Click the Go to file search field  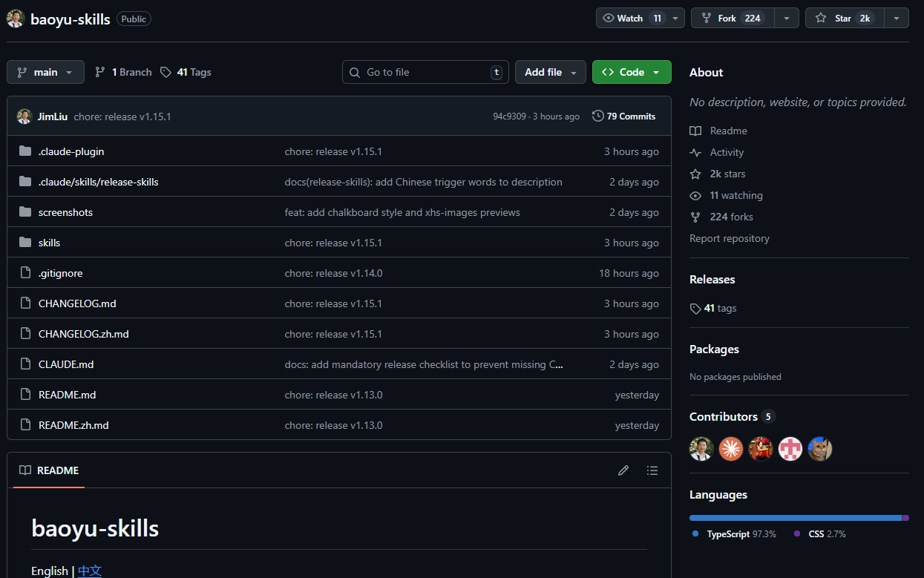(425, 72)
